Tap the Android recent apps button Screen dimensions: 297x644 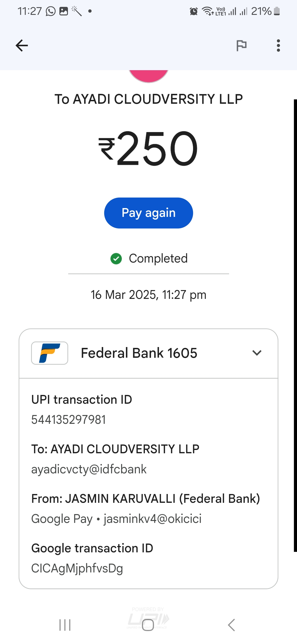pyautogui.click(x=65, y=625)
